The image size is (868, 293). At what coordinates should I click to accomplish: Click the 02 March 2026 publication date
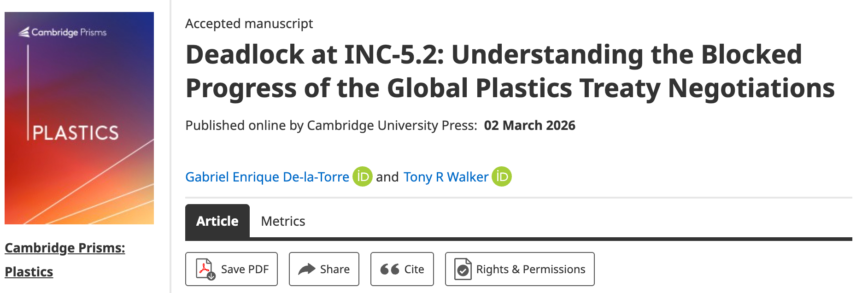click(x=529, y=125)
